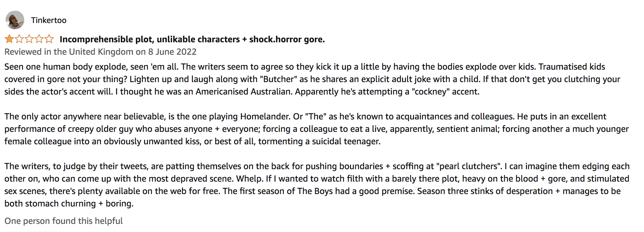
Task: Click the second empty rating star
Action: click(19, 39)
